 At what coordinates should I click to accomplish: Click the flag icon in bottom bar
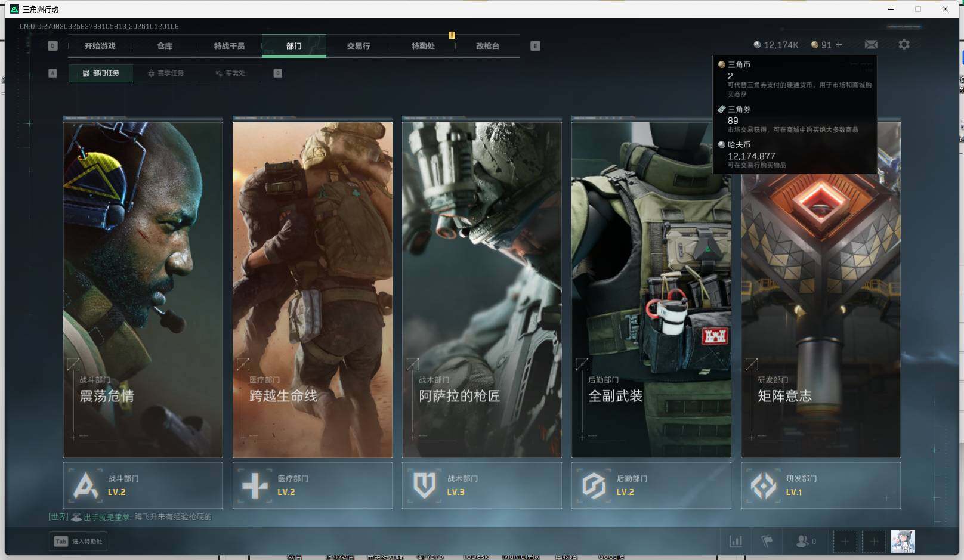click(767, 542)
